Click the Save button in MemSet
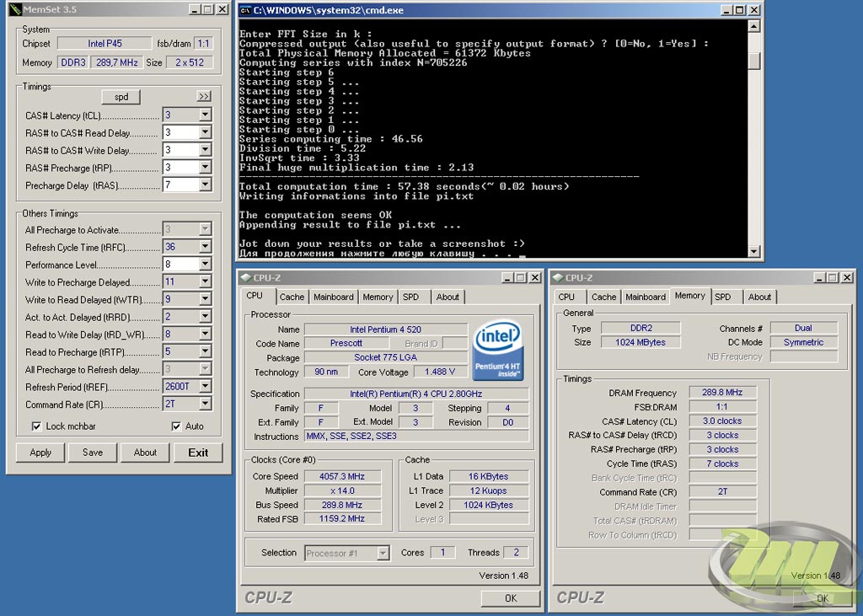 point(93,453)
